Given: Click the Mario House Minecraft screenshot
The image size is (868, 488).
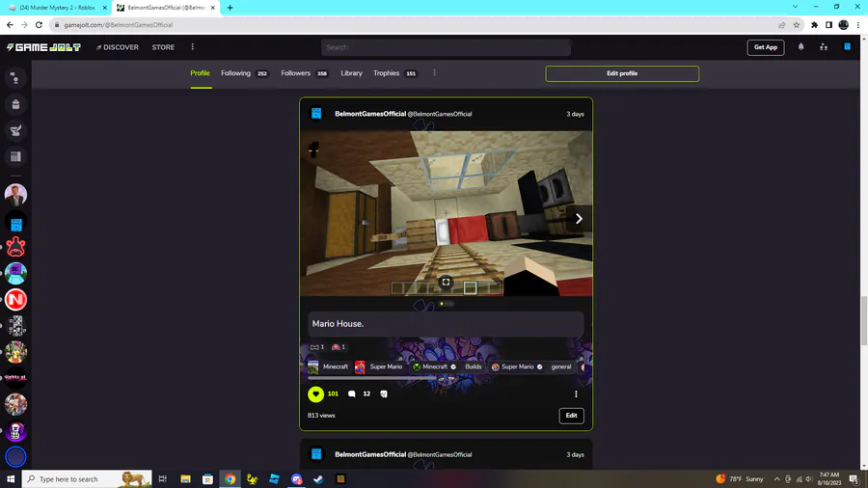Looking at the screenshot, I should [x=447, y=213].
